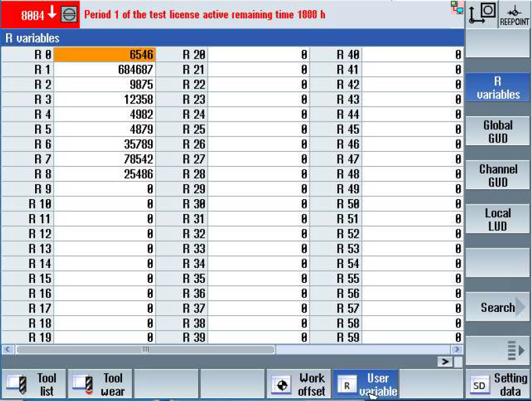Select the R 39 value field
532x401 pixels.
(x=258, y=338)
